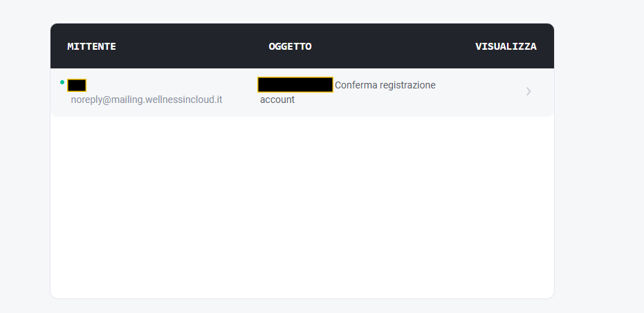The width and height of the screenshot is (644, 313).
Task: Click the bottom rounded border of the inbox panel
Action: (x=302, y=298)
